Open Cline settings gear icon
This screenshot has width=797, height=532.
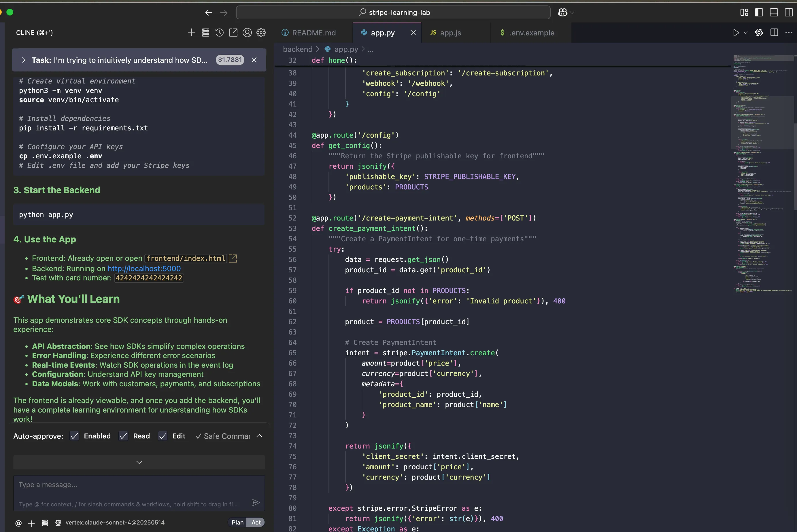coord(261,33)
